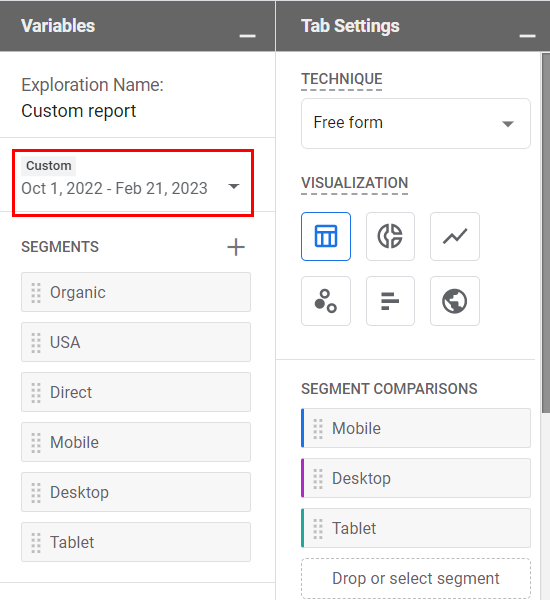Open the Free form technique dropdown
Image resolution: width=550 pixels, height=600 pixels.
point(416,123)
